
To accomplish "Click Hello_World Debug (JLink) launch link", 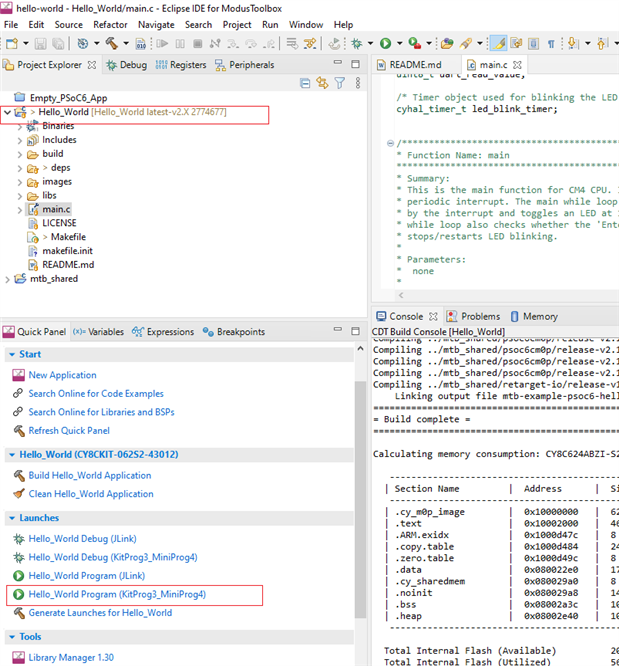I will point(82,539).
